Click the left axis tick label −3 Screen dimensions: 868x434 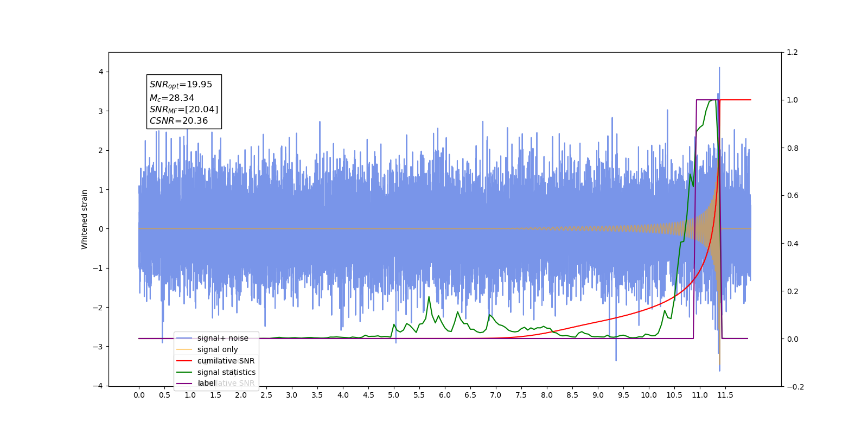pyautogui.click(x=98, y=347)
